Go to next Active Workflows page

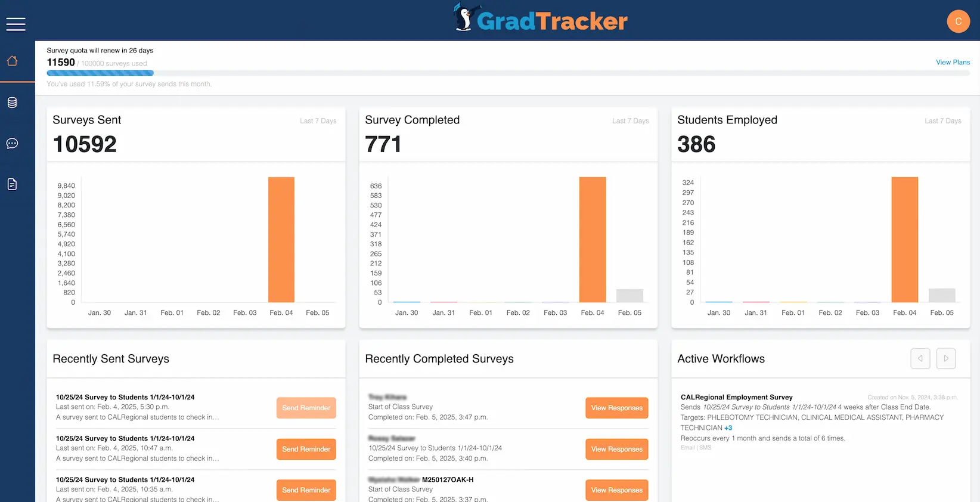point(945,358)
